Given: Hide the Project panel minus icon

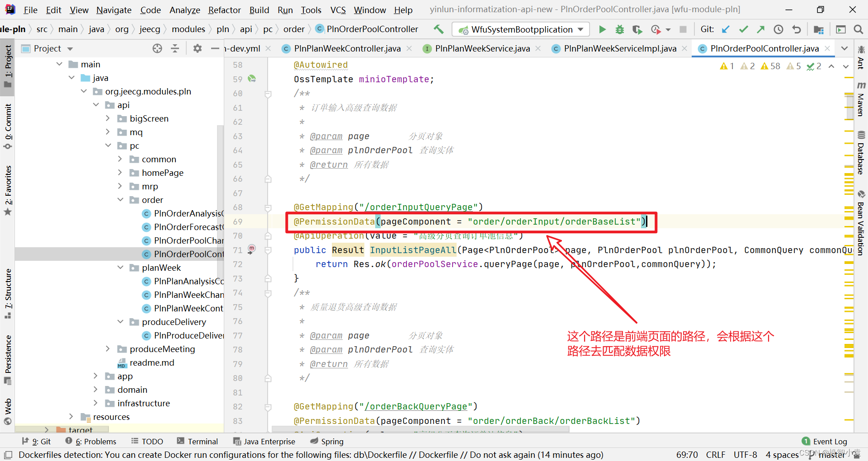Looking at the screenshot, I should pos(215,48).
